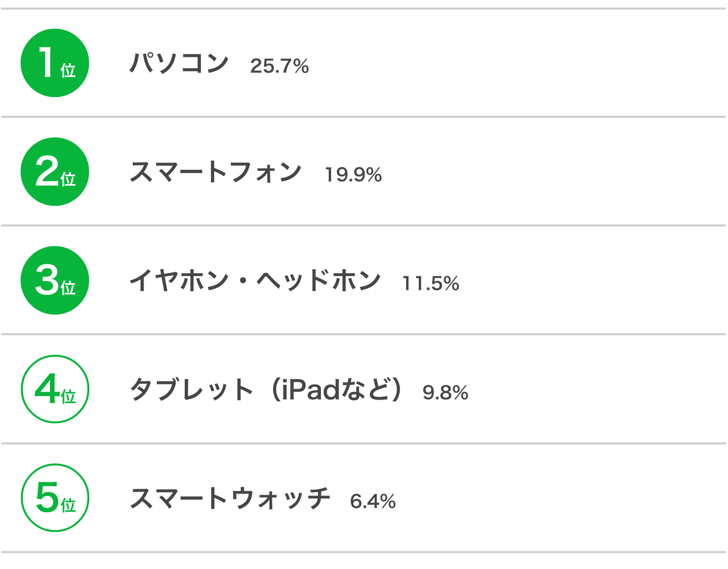The height and width of the screenshot is (569, 728).
Task: Click the green 3位 rank badge
Action: point(55,281)
